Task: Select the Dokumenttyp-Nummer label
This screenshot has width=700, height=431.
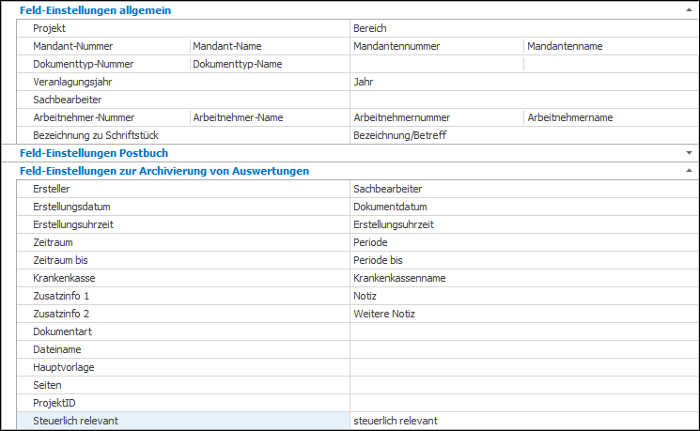Action: [83, 64]
